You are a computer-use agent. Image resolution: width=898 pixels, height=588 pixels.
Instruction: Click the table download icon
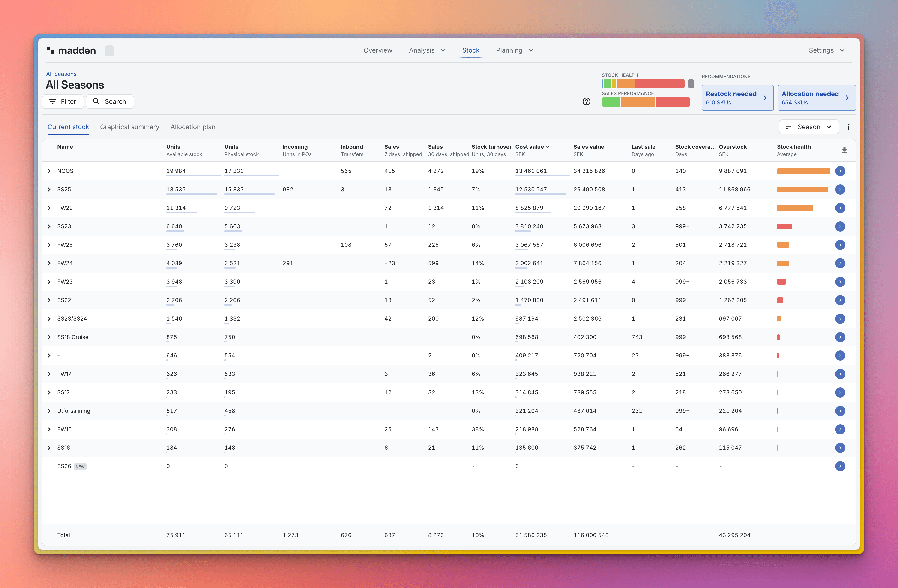[844, 150]
